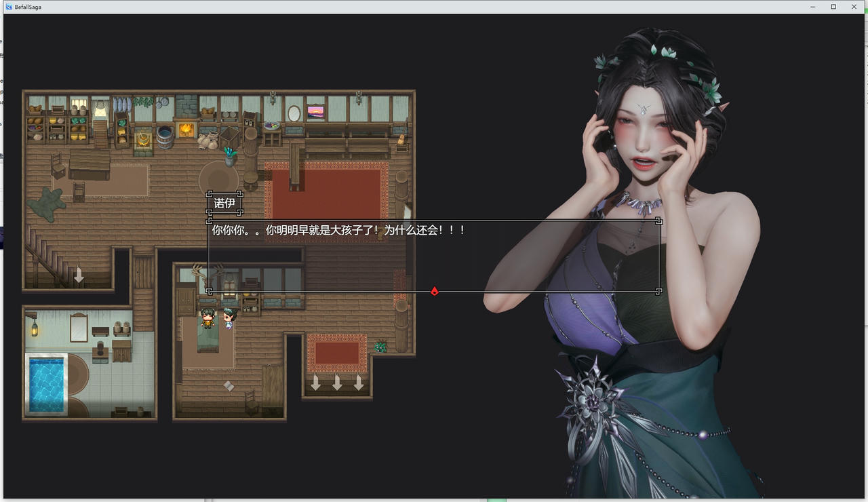
Task: Click the down-arrow staircase tile on the left
Action: [78, 275]
